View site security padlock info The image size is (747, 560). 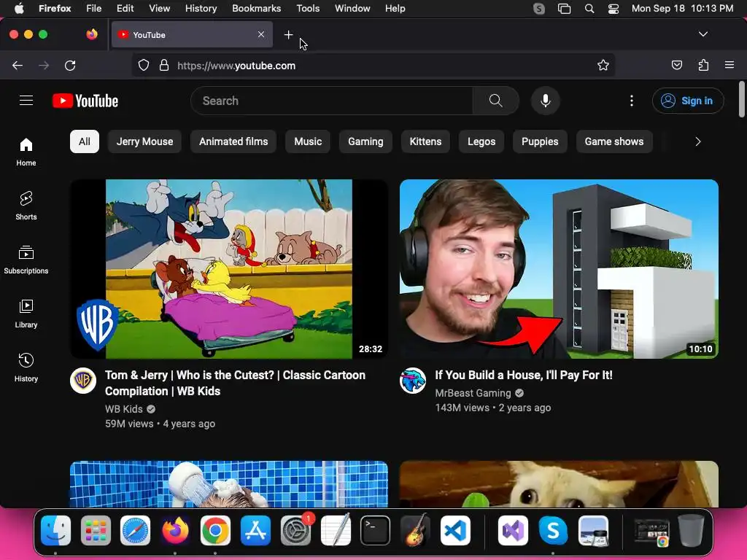pyautogui.click(x=164, y=65)
